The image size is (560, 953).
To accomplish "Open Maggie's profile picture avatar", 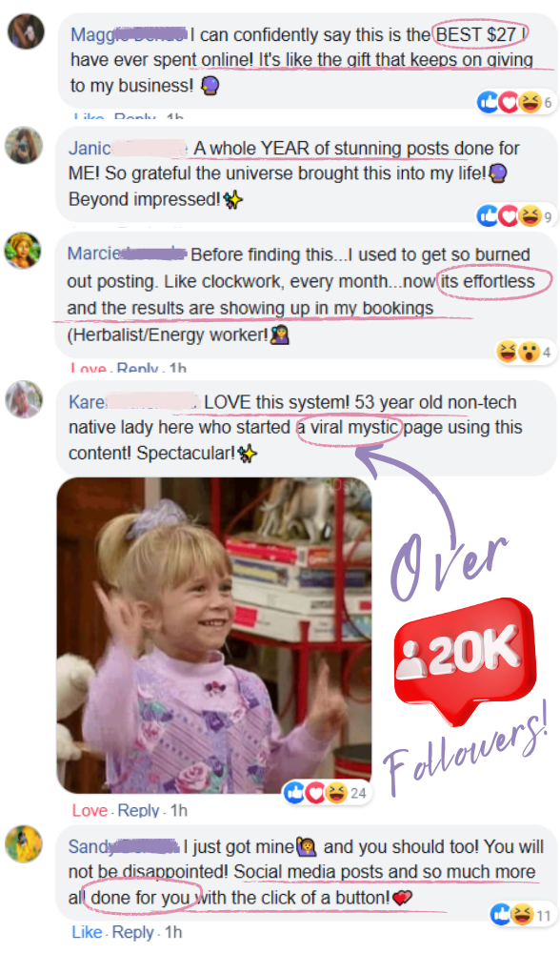I will click(26, 30).
